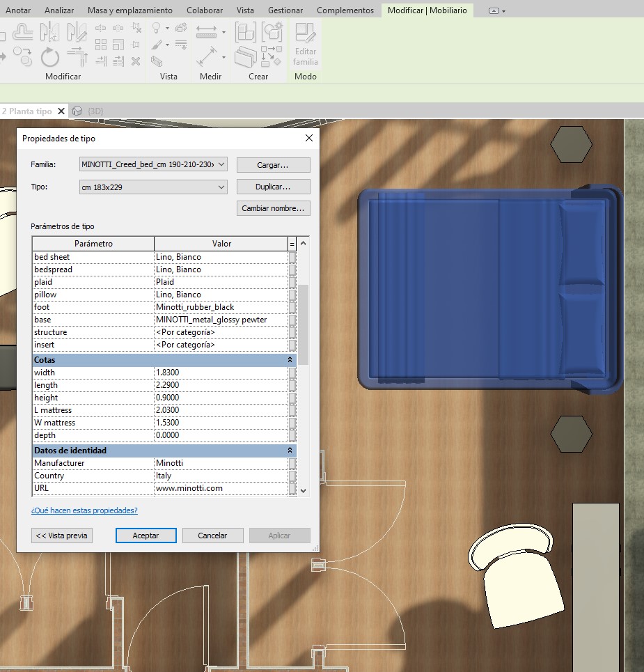Select the Mirror Pick Axis tool
Viewport: 644px width, 672px height.
[49, 31]
